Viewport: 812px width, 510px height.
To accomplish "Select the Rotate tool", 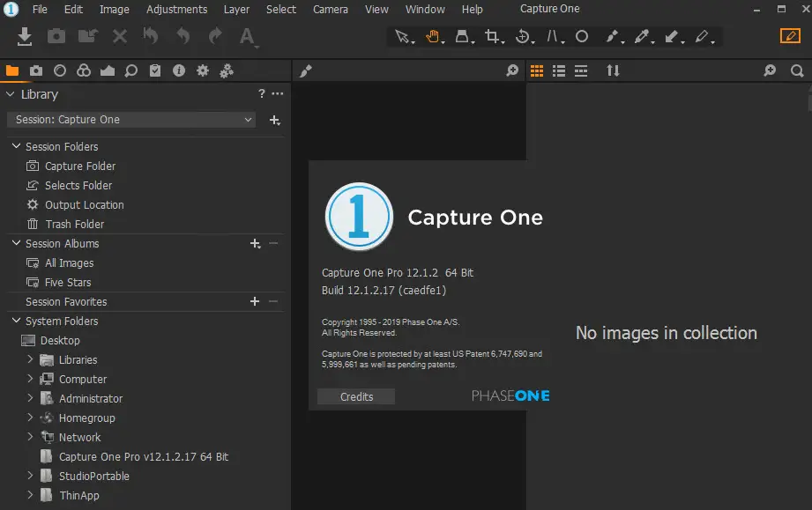I will click(524, 37).
